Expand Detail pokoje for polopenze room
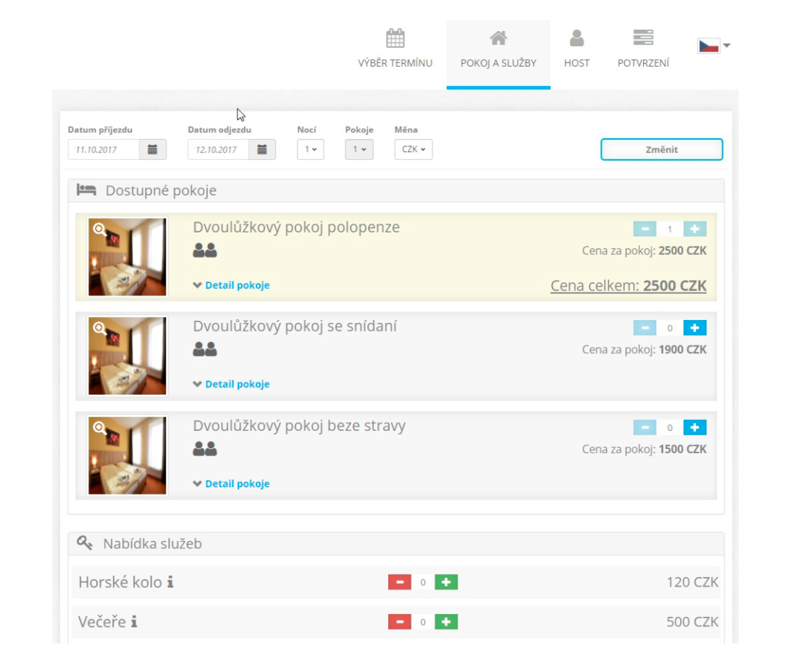 click(231, 285)
